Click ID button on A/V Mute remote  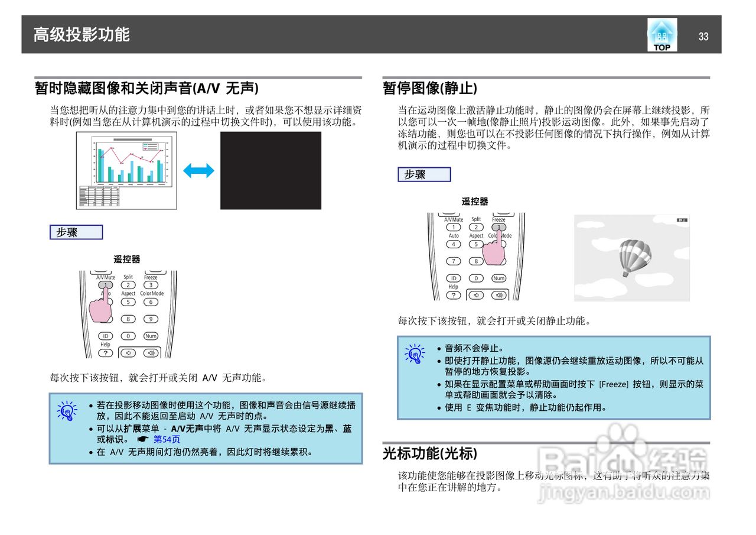pos(105,336)
